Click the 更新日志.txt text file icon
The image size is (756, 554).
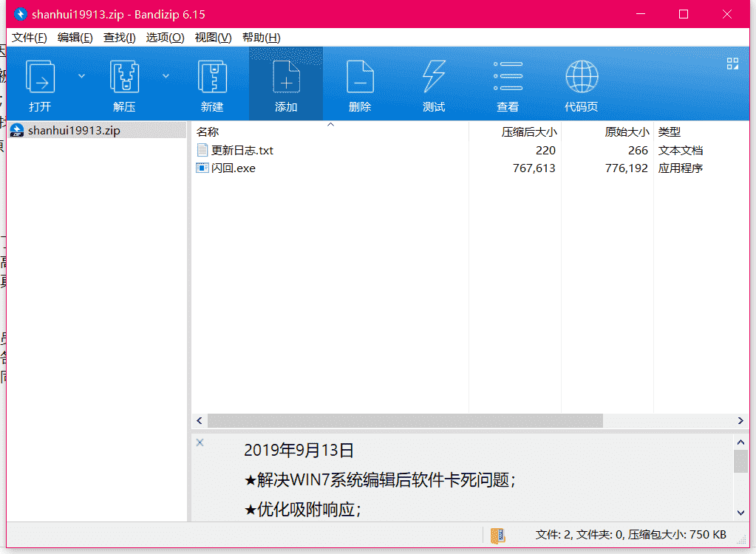[x=202, y=150]
